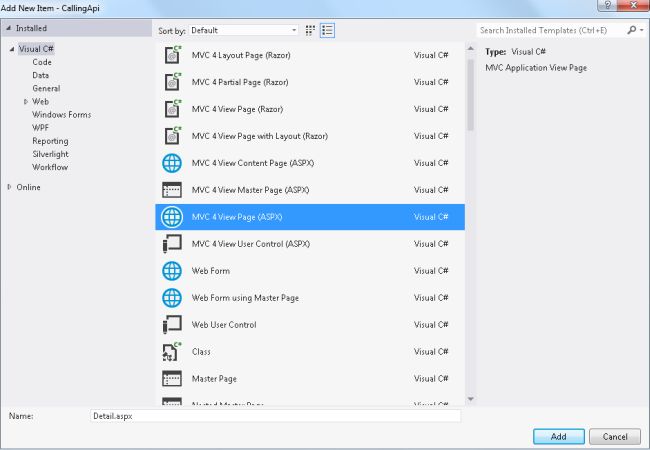Click the Class template icon
The width and height of the screenshot is (650, 450).
(x=172, y=351)
